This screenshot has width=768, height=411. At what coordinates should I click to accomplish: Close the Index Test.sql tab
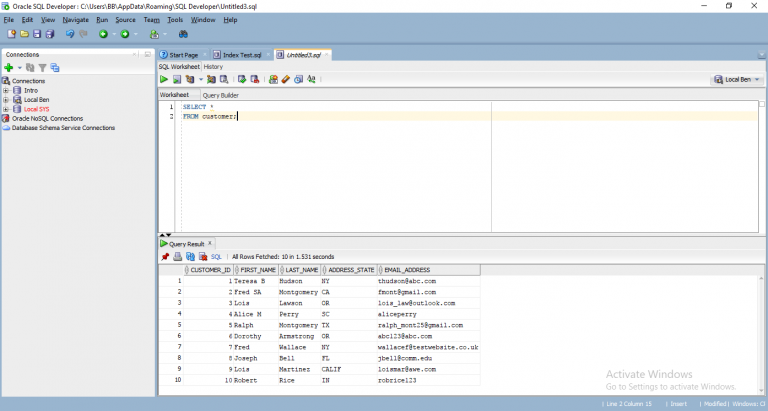268,55
